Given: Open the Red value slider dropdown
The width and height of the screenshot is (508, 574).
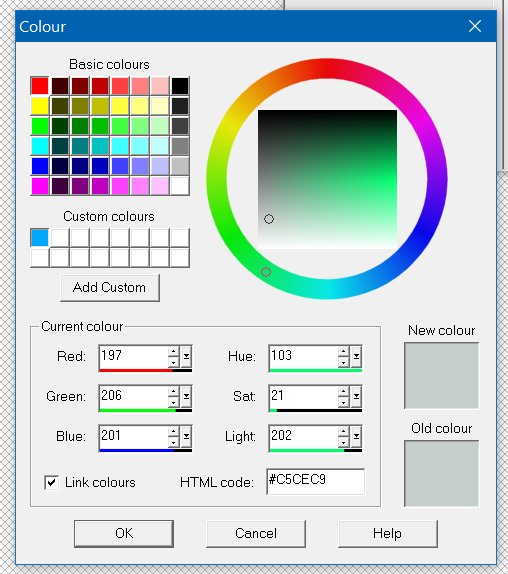Looking at the screenshot, I should (186, 356).
